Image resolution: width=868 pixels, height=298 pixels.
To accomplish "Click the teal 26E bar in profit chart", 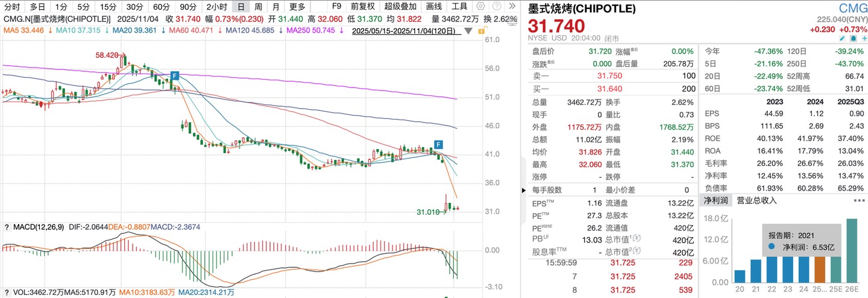I will click(851, 250).
